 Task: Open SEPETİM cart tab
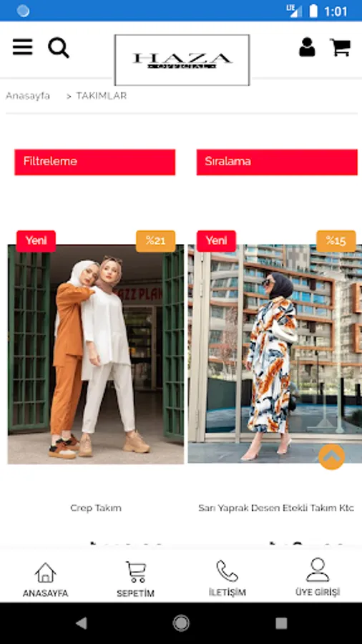pos(135,580)
